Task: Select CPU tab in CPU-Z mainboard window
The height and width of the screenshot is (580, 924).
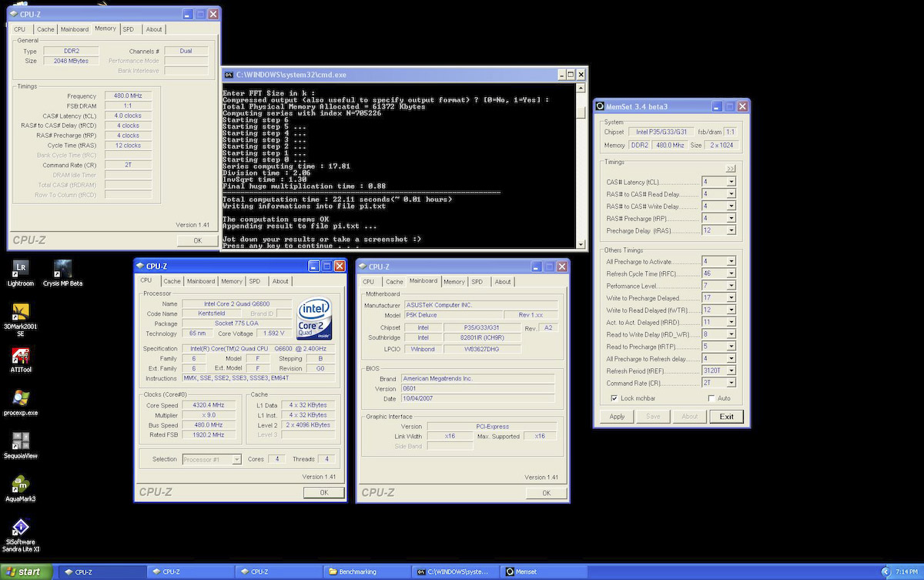Action: pyautogui.click(x=368, y=281)
